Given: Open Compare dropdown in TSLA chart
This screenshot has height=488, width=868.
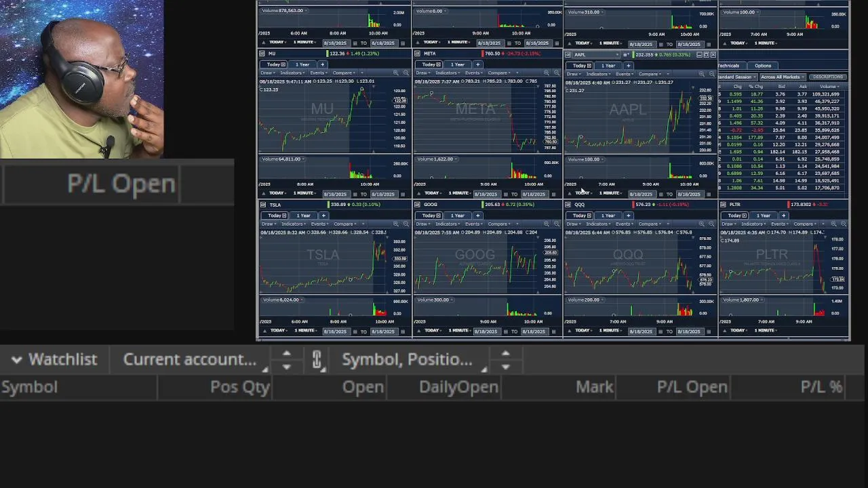Looking at the screenshot, I should [347, 224].
